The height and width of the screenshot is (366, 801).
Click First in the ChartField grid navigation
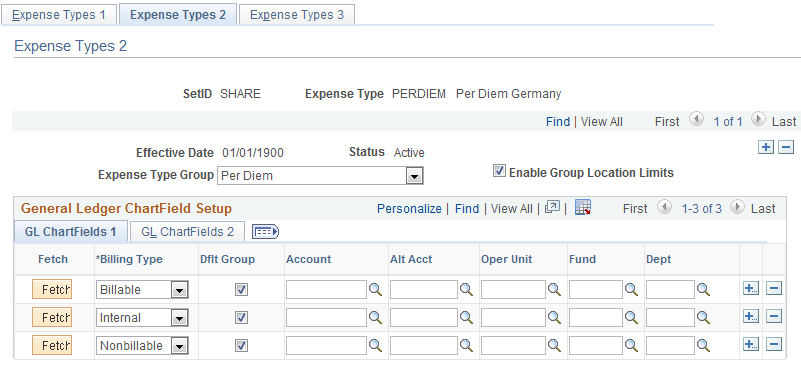click(635, 209)
